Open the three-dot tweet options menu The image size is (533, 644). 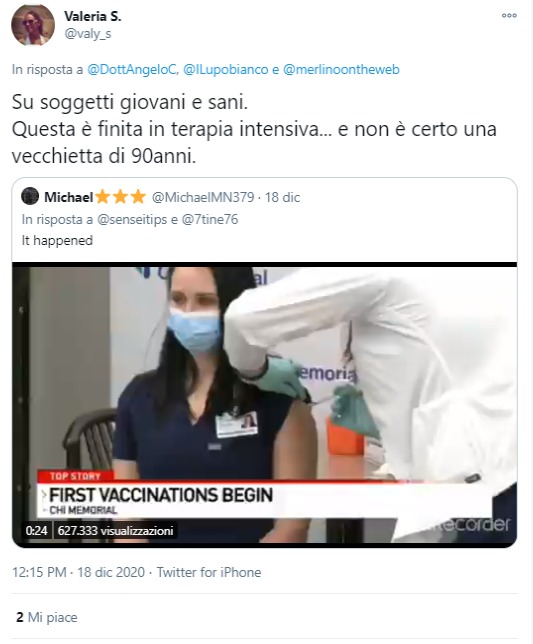pos(509,16)
